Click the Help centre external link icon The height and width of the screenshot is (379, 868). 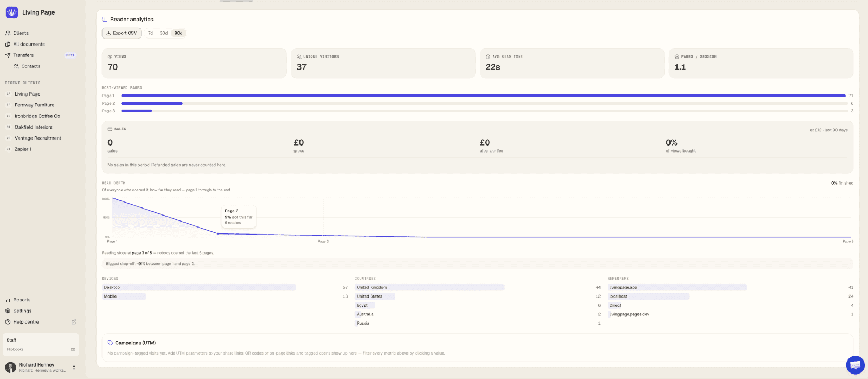(74, 322)
